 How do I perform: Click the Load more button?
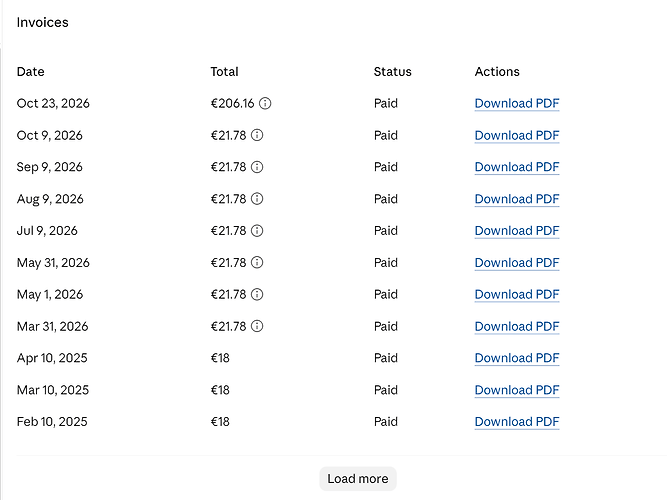358,479
